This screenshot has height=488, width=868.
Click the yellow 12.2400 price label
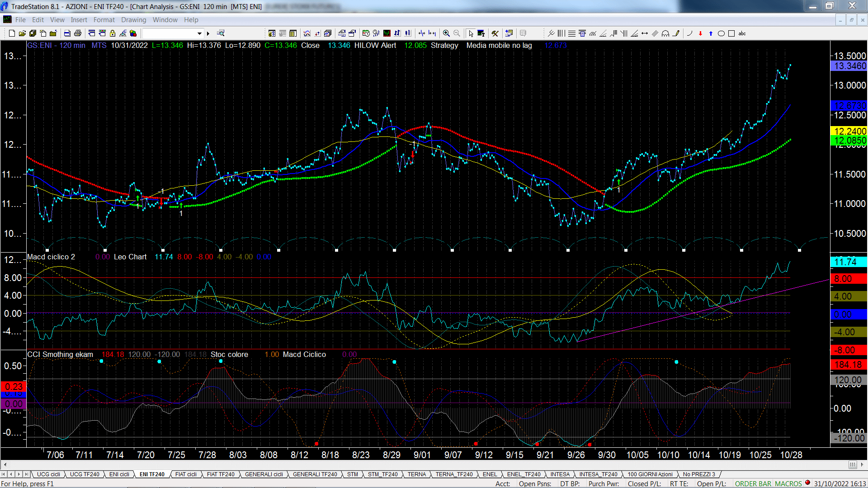[x=849, y=131]
